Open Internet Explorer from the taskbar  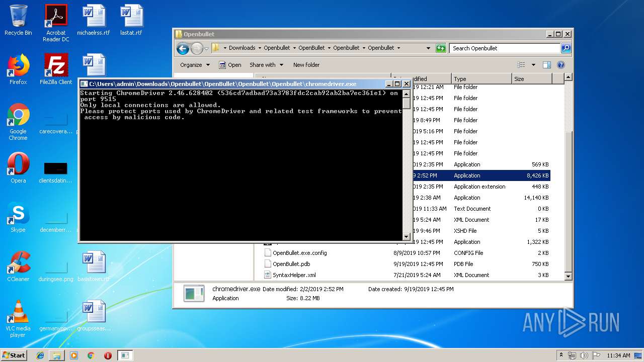[x=40, y=355]
